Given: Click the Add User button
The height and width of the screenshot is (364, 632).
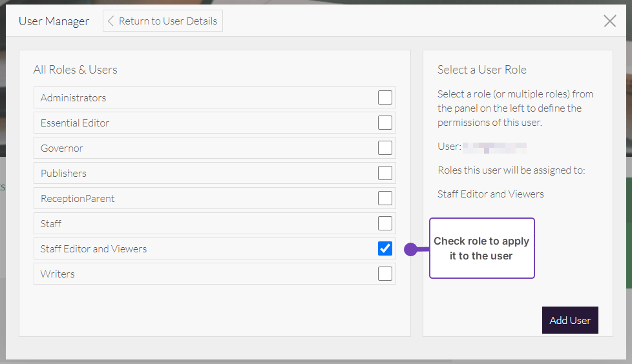Looking at the screenshot, I should pos(570,320).
